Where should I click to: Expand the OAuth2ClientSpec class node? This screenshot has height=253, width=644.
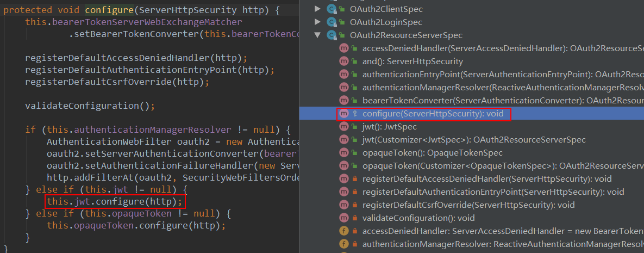click(x=317, y=9)
